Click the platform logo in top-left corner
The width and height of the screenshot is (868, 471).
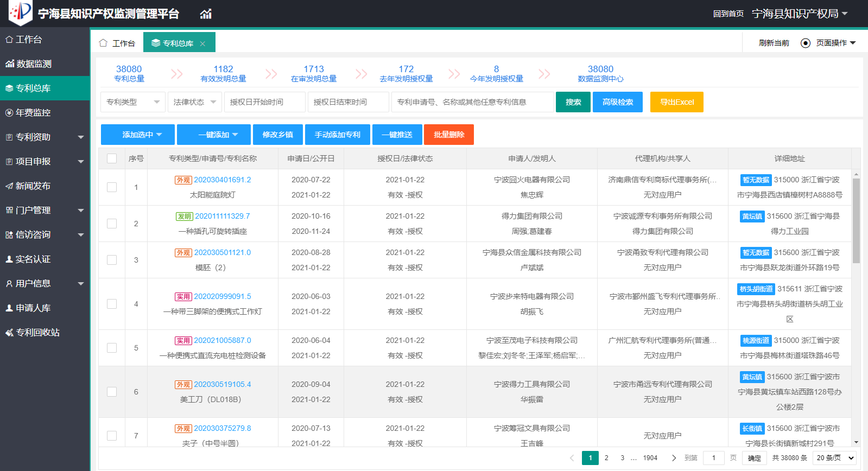click(x=20, y=12)
